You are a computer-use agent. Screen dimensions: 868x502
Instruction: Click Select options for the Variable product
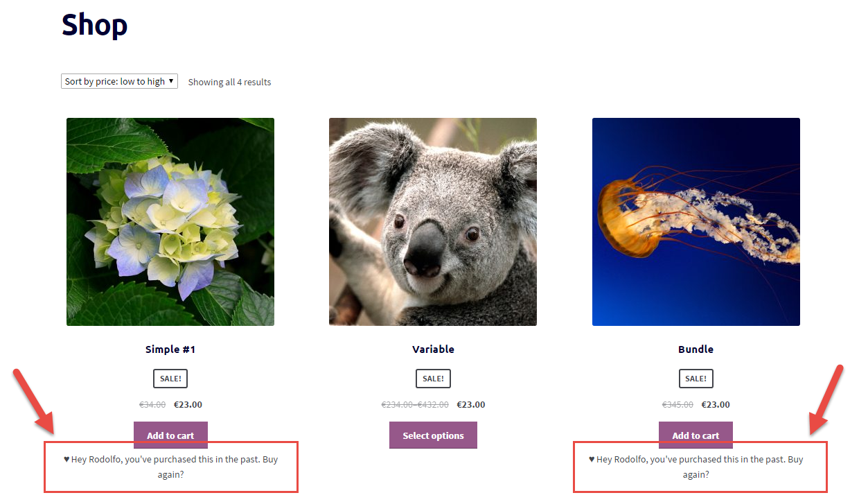[433, 435]
